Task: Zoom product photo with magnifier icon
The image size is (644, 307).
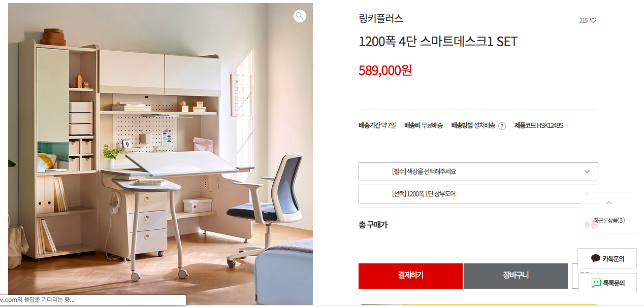Action: tap(300, 16)
